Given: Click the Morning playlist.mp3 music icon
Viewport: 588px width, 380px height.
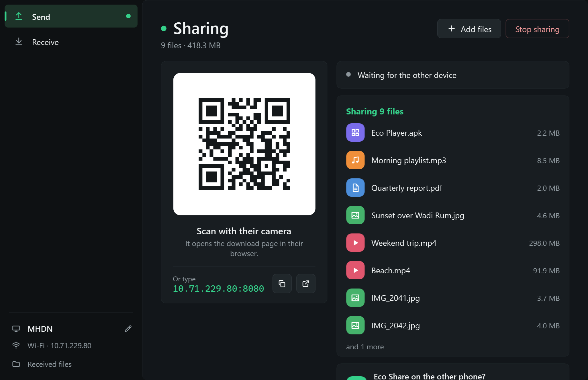Looking at the screenshot, I should coord(355,160).
